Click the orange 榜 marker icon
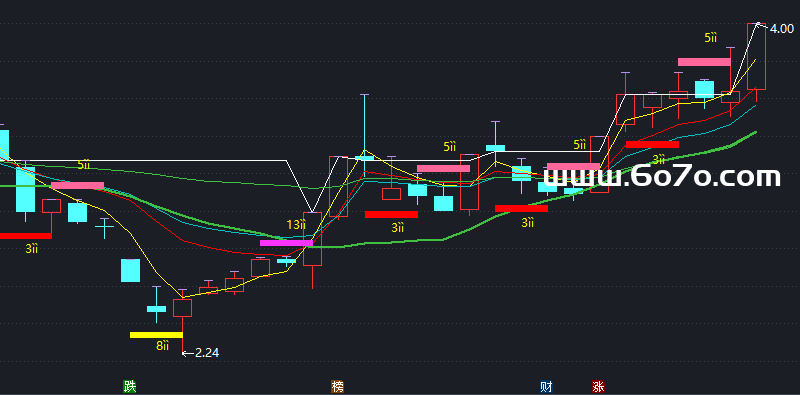This screenshot has width=800, height=395. [x=337, y=386]
